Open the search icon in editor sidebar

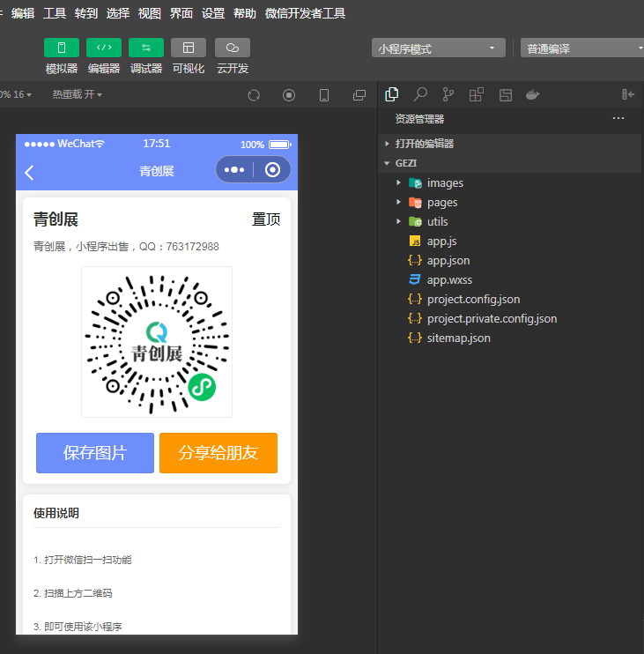[420, 94]
